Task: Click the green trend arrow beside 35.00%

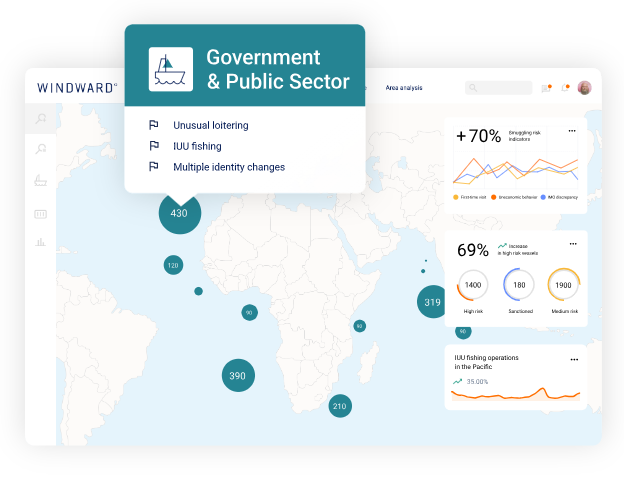Action: [x=458, y=382]
